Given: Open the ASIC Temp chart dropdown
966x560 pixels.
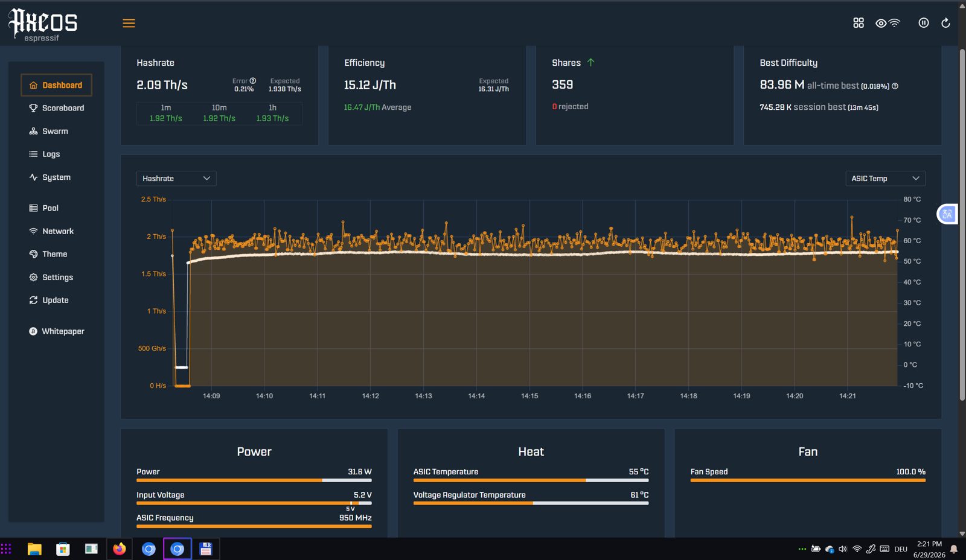Looking at the screenshot, I should tap(885, 179).
